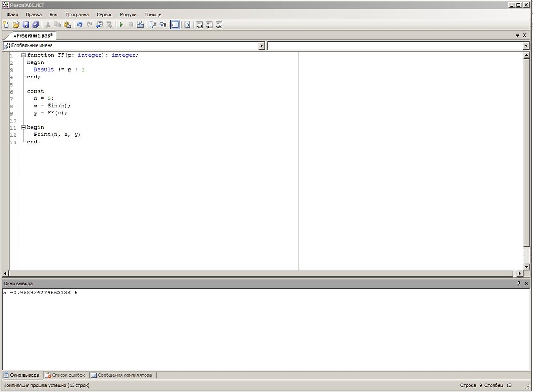The width and height of the screenshot is (533, 392).
Task: Click the Open file folder icon
Action: click(x=16, y=25)
